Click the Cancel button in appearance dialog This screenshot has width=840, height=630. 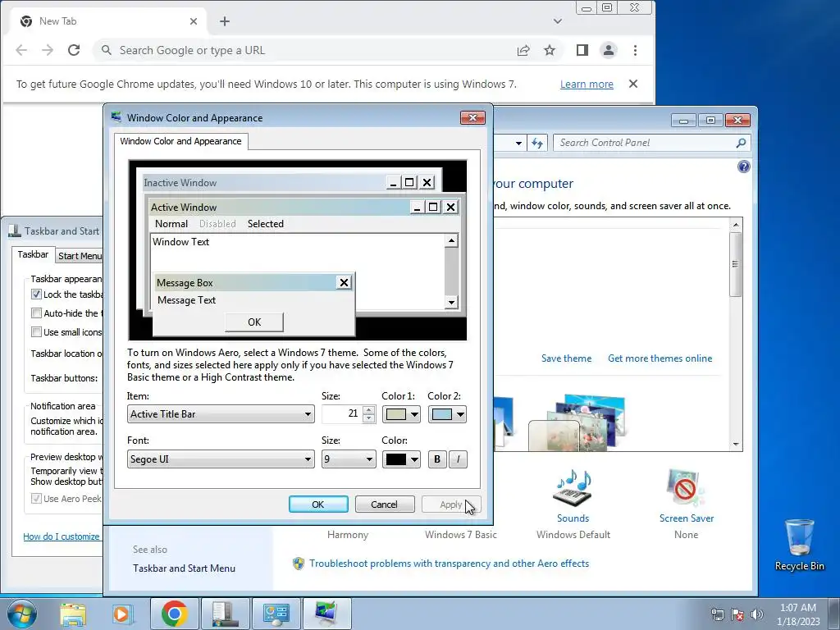point(384,504)
